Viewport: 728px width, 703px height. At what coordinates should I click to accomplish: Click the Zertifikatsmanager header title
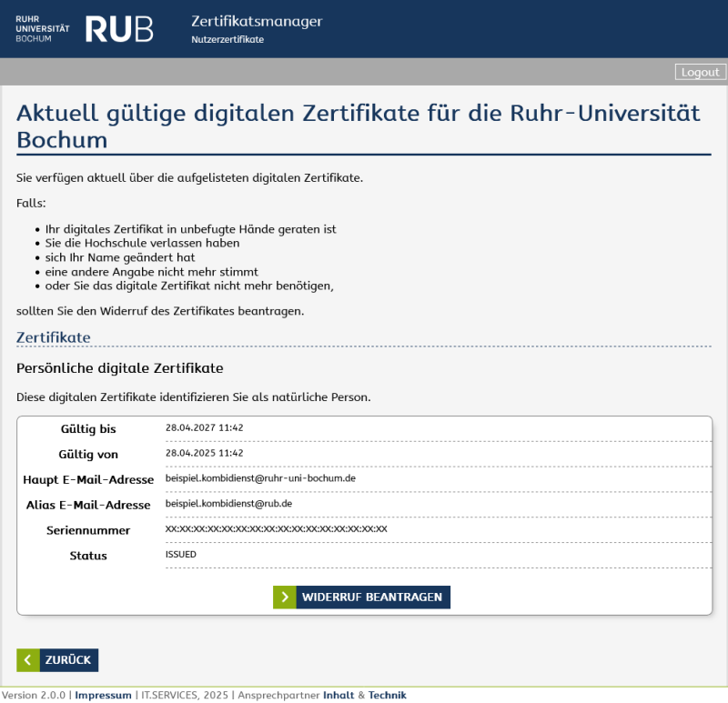pos(257,22)
